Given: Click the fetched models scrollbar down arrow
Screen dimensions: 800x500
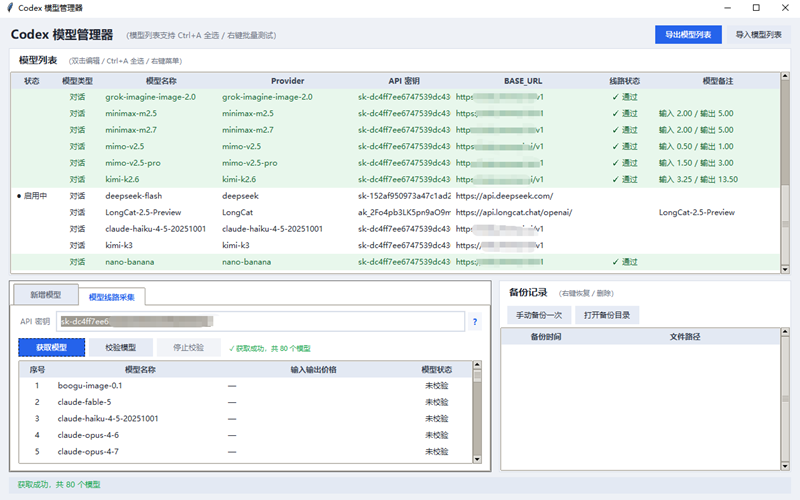Looking at the screenshot, I should pyautogui.click(x=477, y=459).
